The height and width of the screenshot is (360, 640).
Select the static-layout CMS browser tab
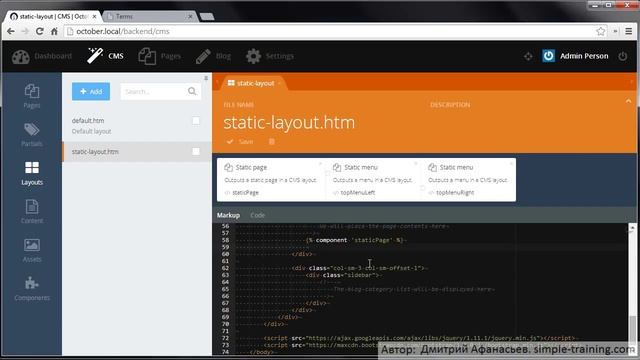53,16
